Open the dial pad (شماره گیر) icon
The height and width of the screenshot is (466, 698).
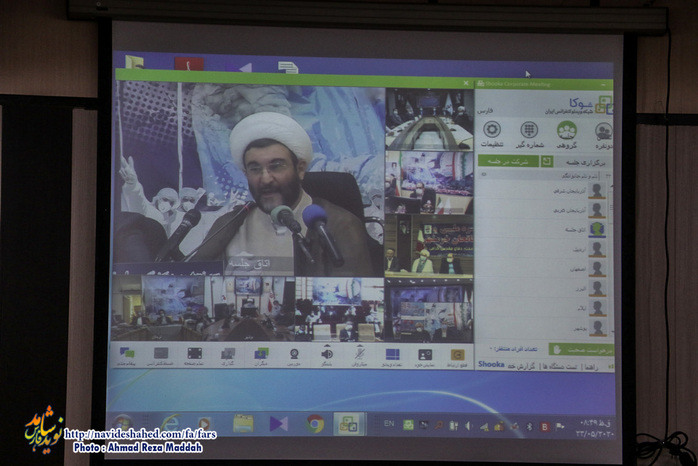click(529, 130)
